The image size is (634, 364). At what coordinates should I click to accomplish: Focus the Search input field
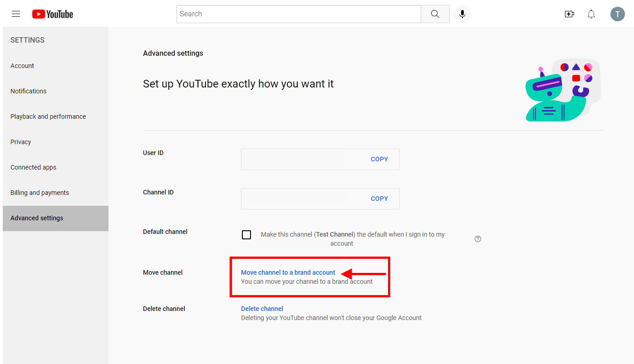pos(299,14)
